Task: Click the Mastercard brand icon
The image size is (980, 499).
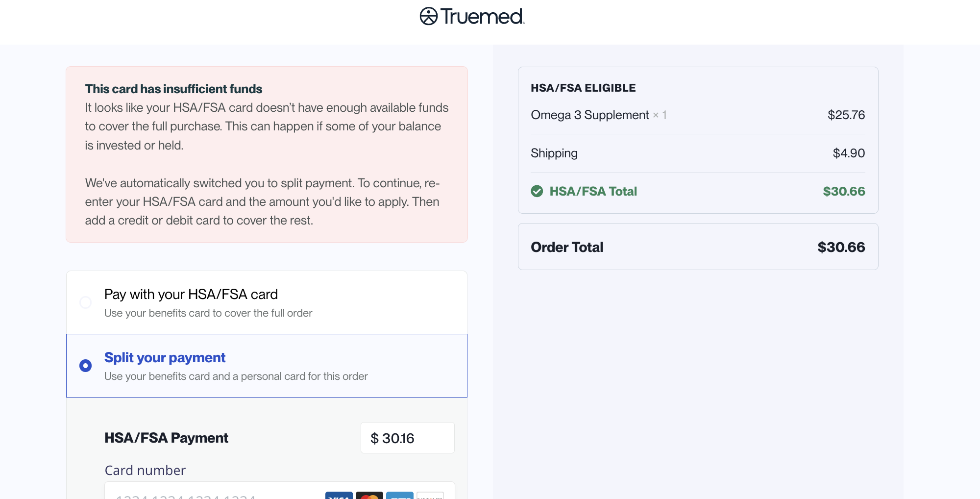Action: pyautogui.click(x=369, y=496)
